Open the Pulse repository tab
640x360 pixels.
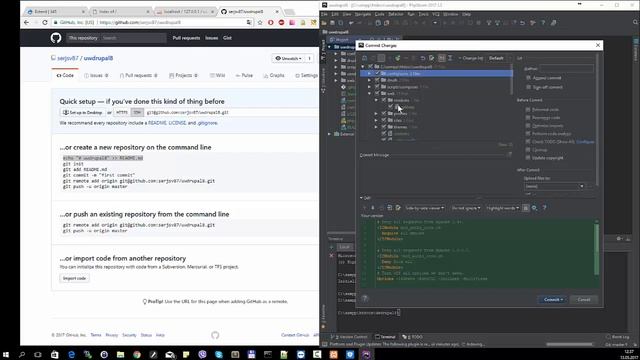244,76
